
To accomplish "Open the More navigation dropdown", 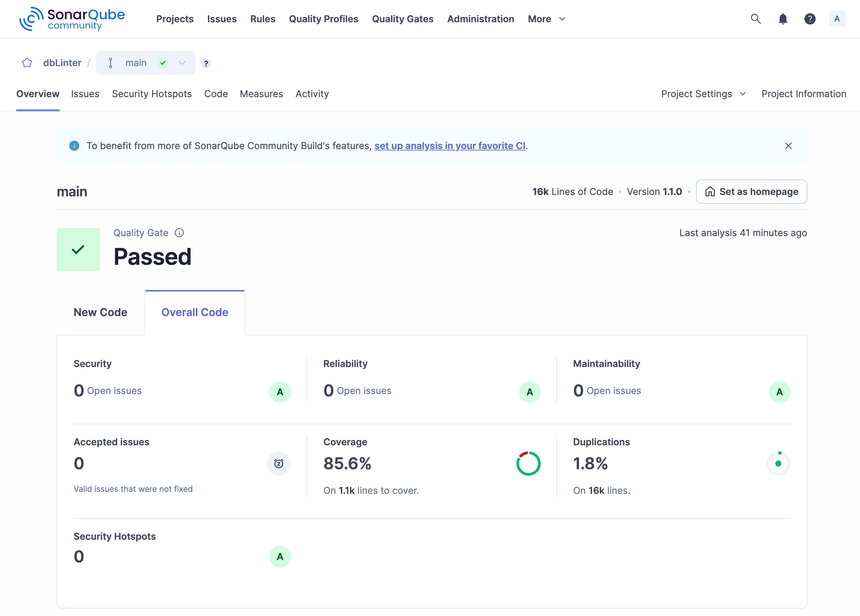I will 546,19.
